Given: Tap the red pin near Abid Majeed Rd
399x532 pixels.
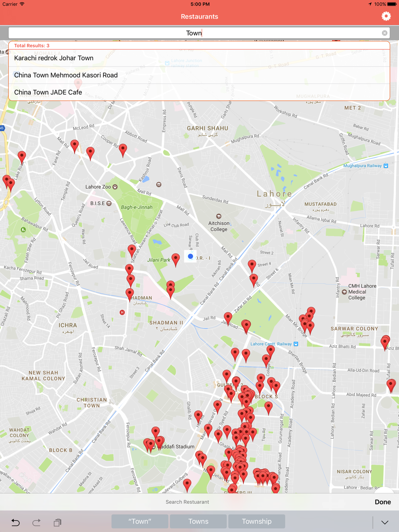Looking at the screenshot, I should coord(391,385).
